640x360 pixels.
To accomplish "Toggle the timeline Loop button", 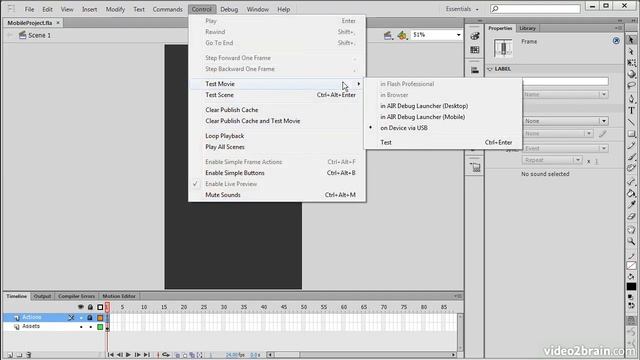I will 166,355.
